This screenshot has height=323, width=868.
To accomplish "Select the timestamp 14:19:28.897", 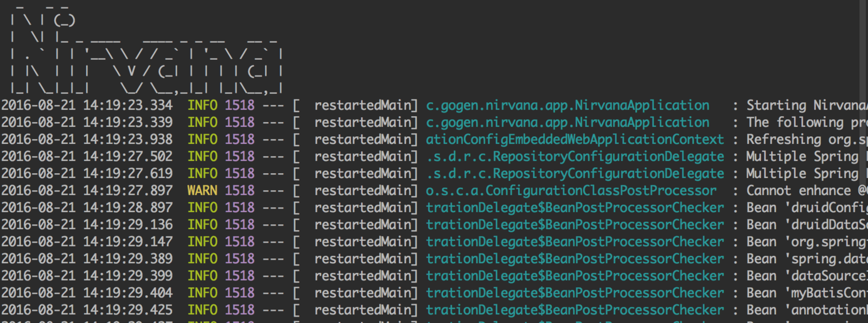I will [x=128, y=207].
